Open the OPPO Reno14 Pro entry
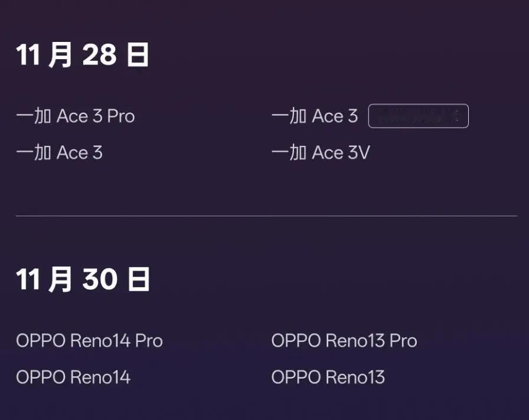Viewport: 529px width, 420px height. [x=89, y=341]
